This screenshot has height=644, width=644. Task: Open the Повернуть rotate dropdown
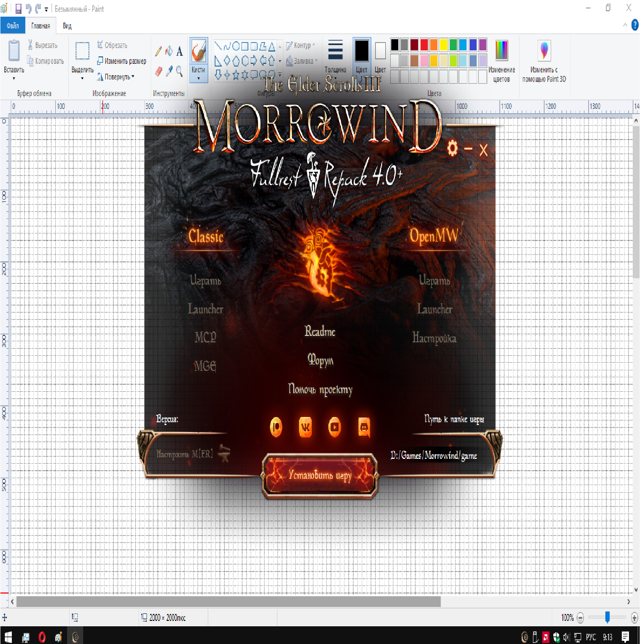pos(116,77)
